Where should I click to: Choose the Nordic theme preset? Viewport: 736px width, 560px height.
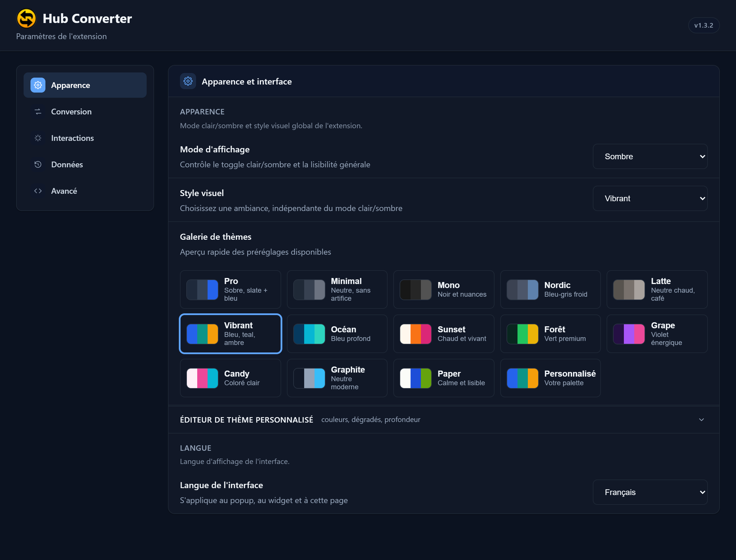tap(550, 290)
